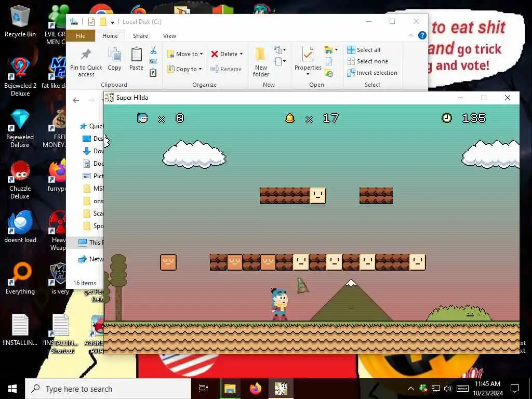Screen dimensions: 532x399
Task: Open Customize Quick Access Toolbar dropdown
Action: click(112, 22)
